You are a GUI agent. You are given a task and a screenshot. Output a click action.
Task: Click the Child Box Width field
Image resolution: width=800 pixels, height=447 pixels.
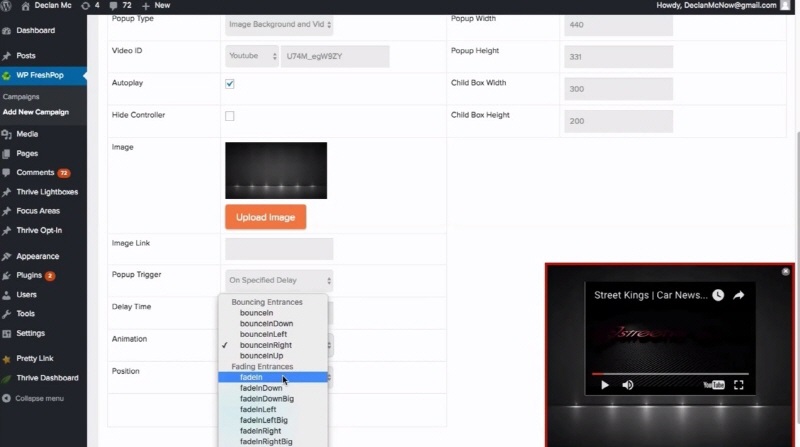618,89
